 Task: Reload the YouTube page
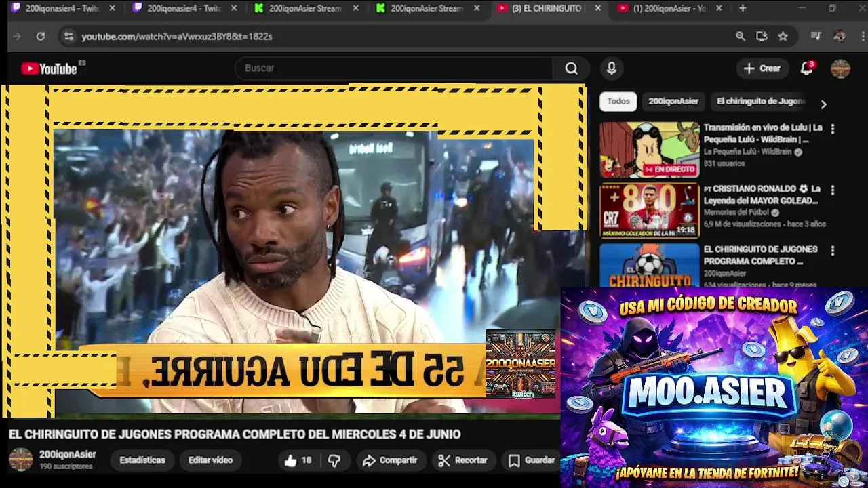click(41, 37)
